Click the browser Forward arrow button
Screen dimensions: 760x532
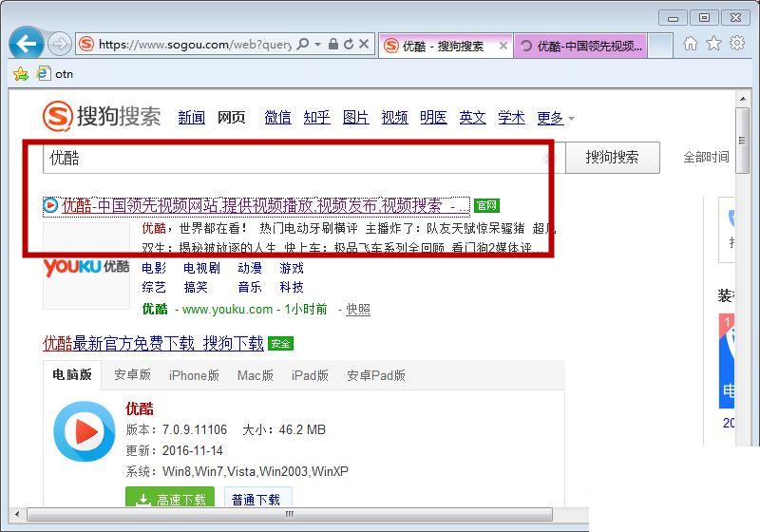coord(59,44)
